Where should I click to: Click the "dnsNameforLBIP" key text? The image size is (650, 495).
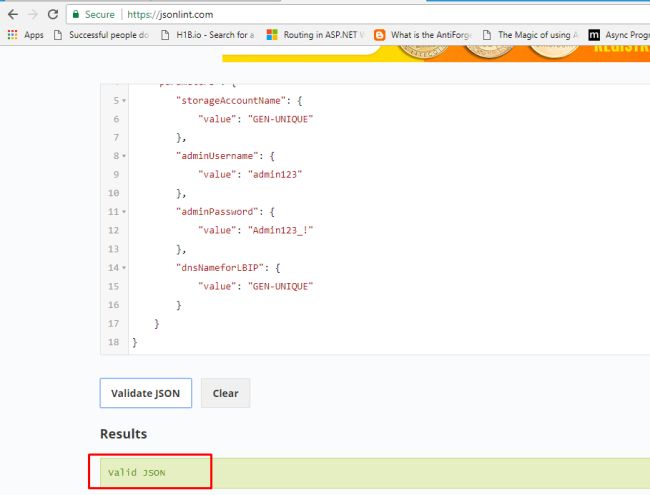[x=220, y=268]
